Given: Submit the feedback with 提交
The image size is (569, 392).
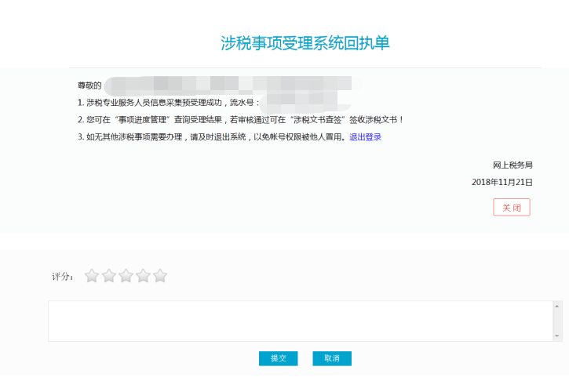Looking at the screenshot, I should click(x=279, y=358).
